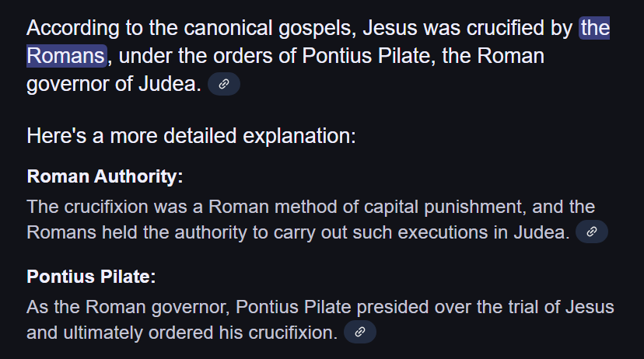The height and width of the screenshot is (359, 644).
Task: Click the word "crucifixion" beginning Roman Authority paragraph
Action: point(106,207)
